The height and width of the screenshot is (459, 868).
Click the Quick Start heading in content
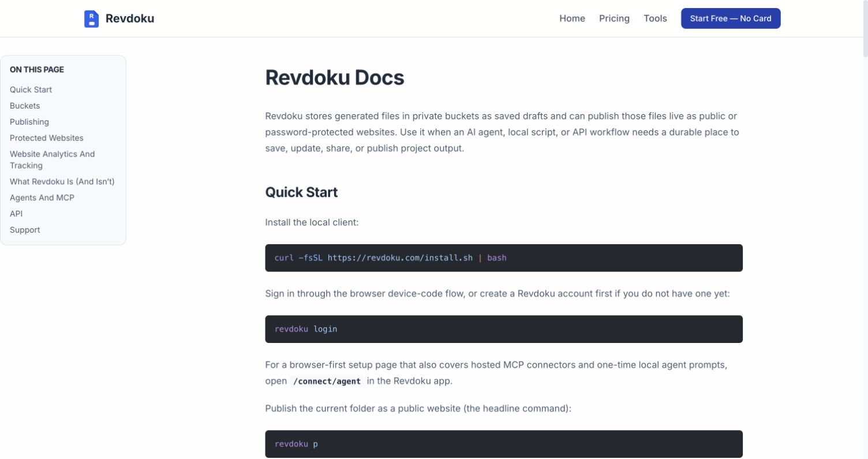pos(301,192)
